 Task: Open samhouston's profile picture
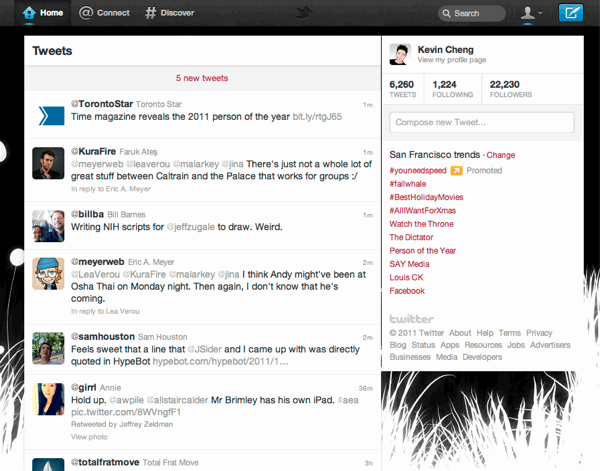48,348
